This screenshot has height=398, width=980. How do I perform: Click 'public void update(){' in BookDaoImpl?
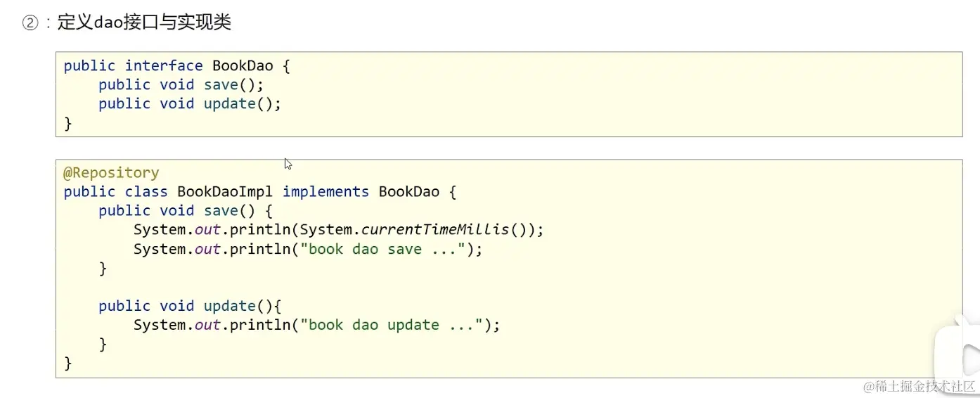click(190, 306)
